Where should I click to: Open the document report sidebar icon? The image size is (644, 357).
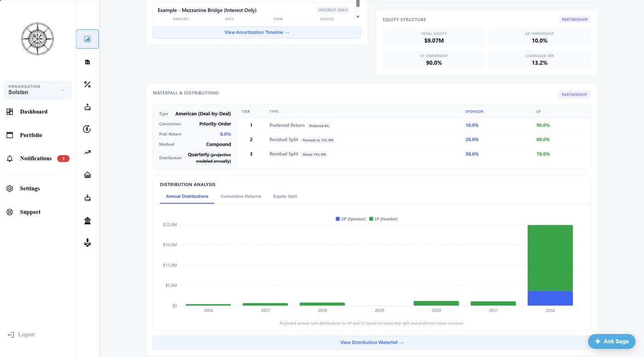tap(87, 62)
